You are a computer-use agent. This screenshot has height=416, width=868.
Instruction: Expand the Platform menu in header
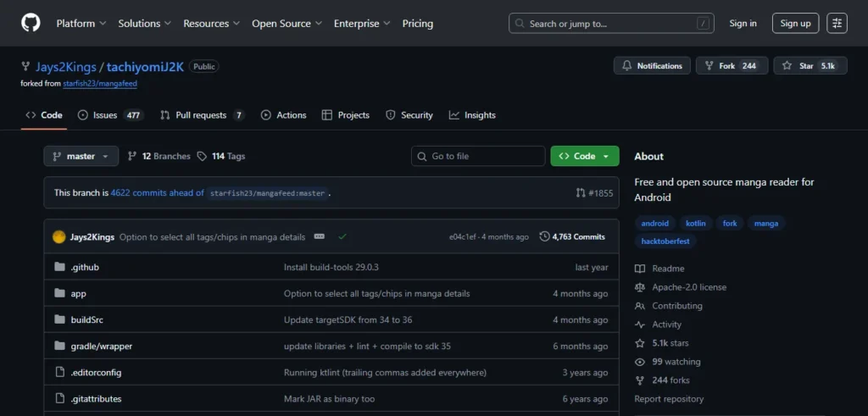point(81,24)
